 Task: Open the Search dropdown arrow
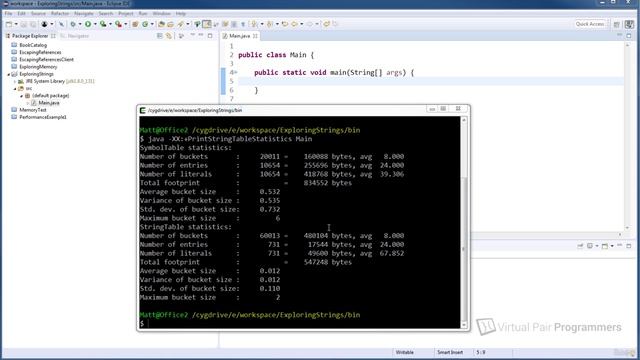click(188, 24)
